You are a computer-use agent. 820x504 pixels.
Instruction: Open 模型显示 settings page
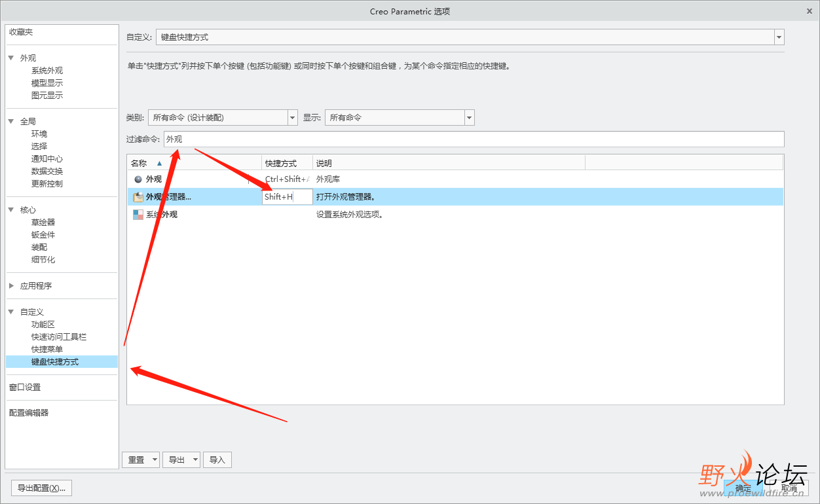coord(47,83)
